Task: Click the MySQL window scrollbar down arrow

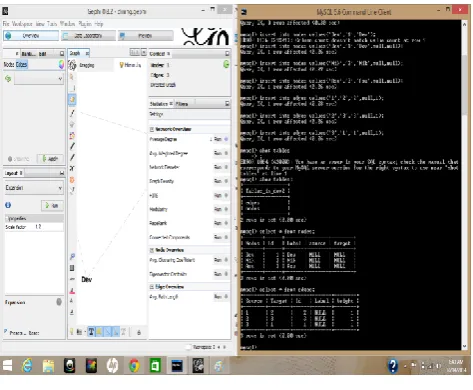Action: (x=464, y=347)
